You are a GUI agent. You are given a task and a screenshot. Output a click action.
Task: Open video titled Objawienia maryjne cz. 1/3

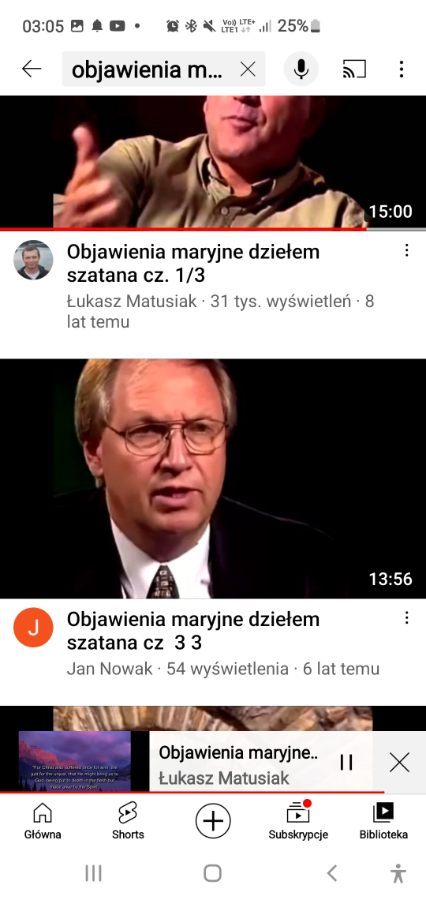tap(193, 263)
